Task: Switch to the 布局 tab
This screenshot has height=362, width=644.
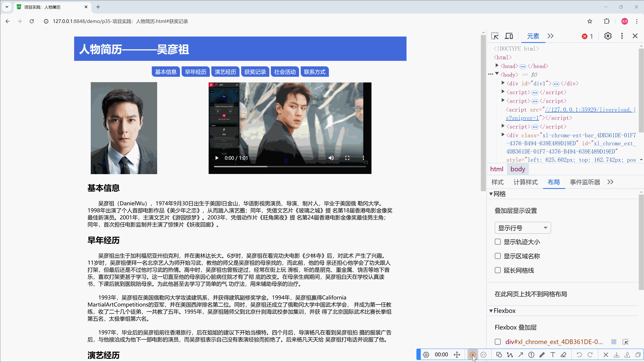Action: (554, 182)
